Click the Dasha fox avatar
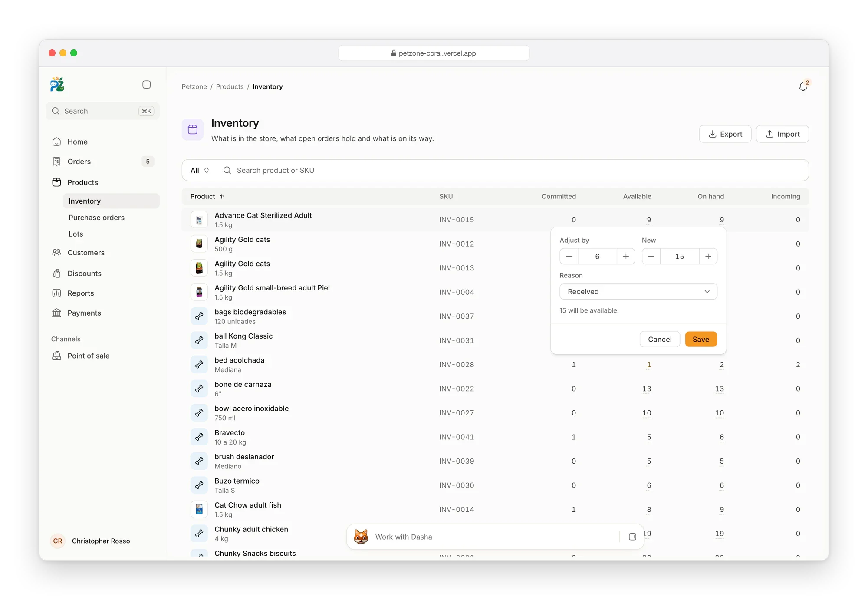868x600 pixels. (361, 537)
